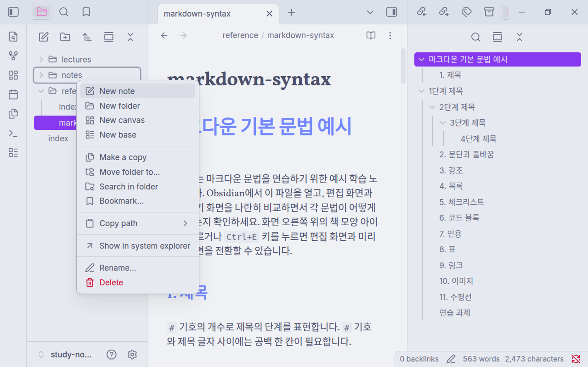Switch to the search sidebar tab
588x367 pixels.
pos(64,12)
